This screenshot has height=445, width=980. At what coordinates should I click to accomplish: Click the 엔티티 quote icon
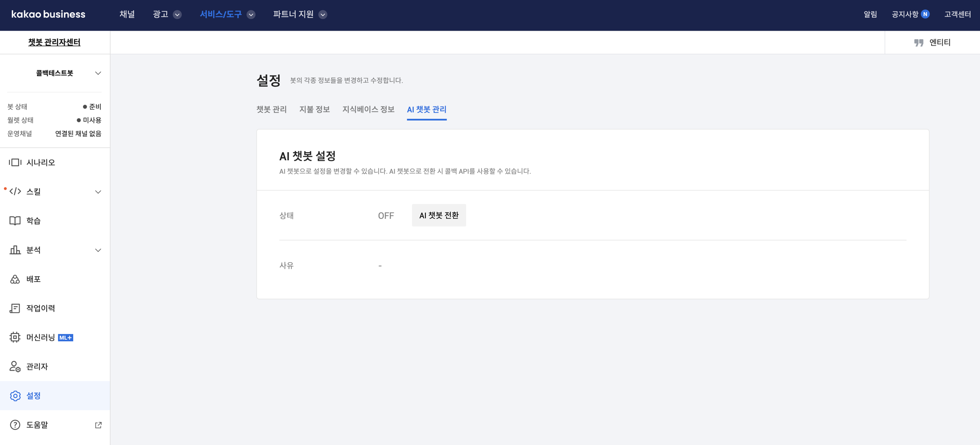pos(918,42)
